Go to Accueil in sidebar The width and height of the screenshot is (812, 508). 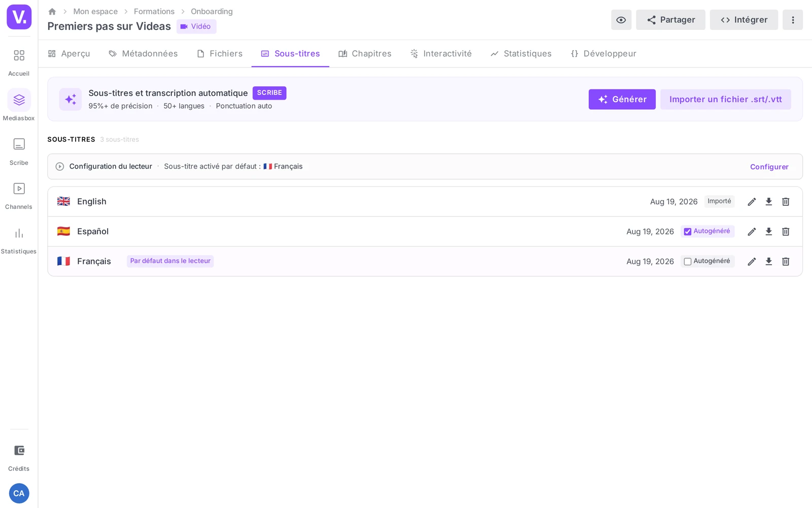pos(19,62)
